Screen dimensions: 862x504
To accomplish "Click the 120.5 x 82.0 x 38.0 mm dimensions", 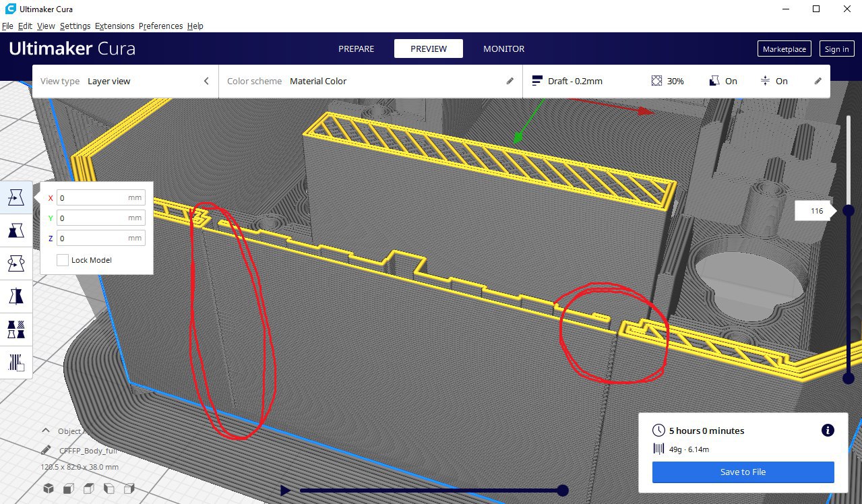I will (80, 467).
